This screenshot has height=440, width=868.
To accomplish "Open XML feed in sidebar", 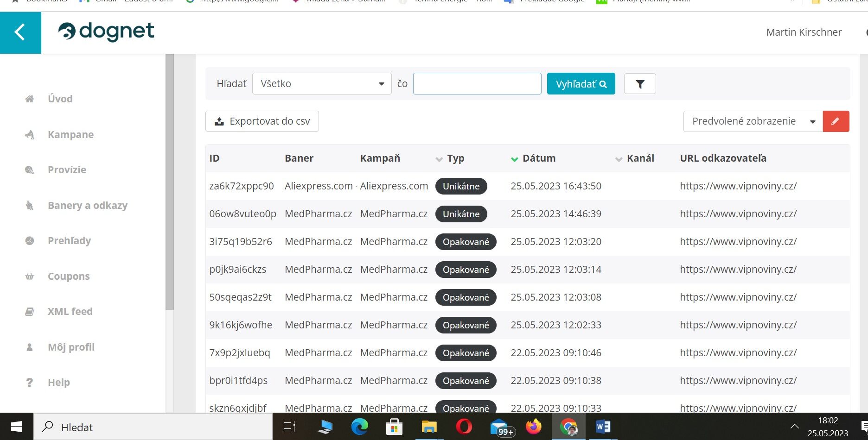I will [x=70, y=311].
